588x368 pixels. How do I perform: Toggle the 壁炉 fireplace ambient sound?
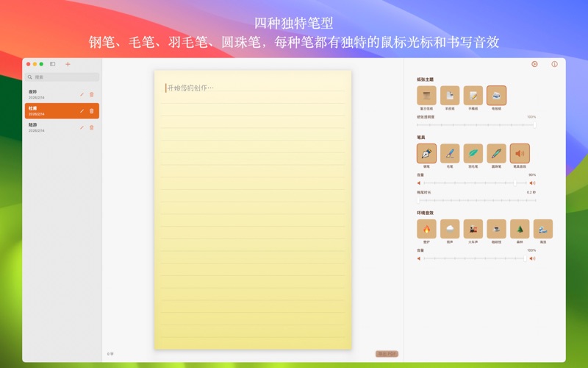tap(426, 229)
